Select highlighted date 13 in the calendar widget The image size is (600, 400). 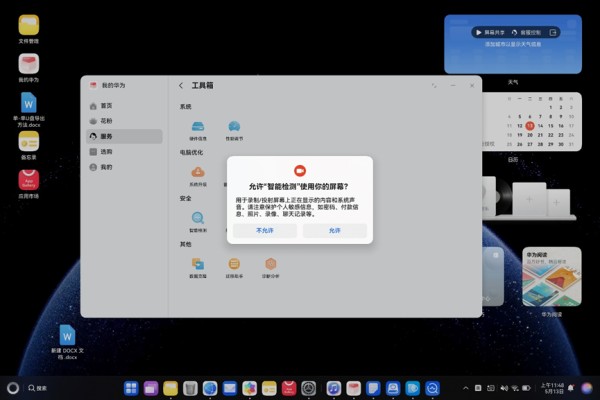tap(530, 126)
